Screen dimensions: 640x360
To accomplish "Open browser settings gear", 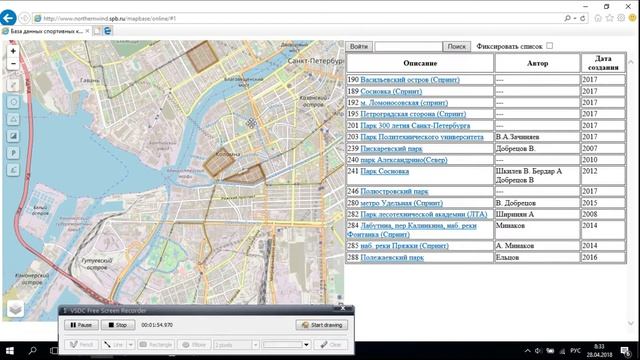I will tap(621, 18).
